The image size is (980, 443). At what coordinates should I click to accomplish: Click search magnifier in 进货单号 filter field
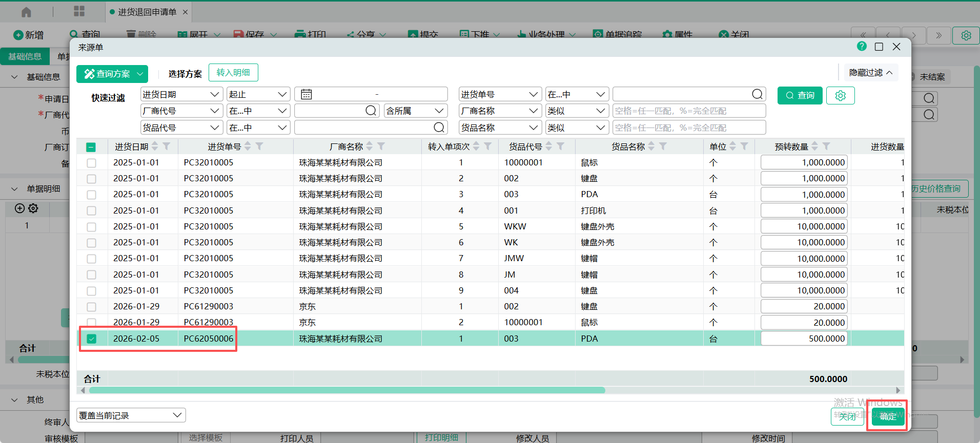pyautogui.click(x=757, y=94)
